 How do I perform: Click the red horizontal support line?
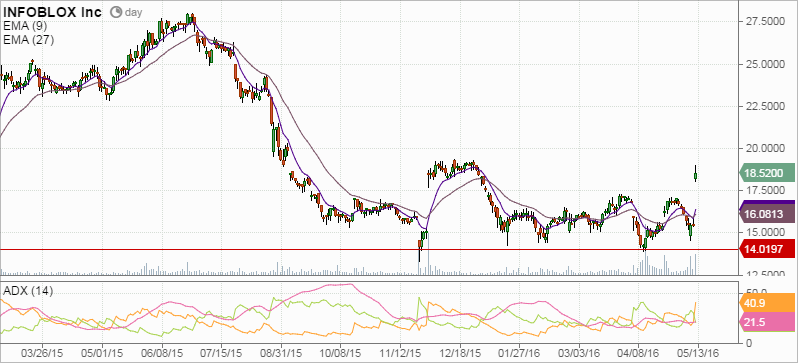pyautogui.click(x=369, y=249)
